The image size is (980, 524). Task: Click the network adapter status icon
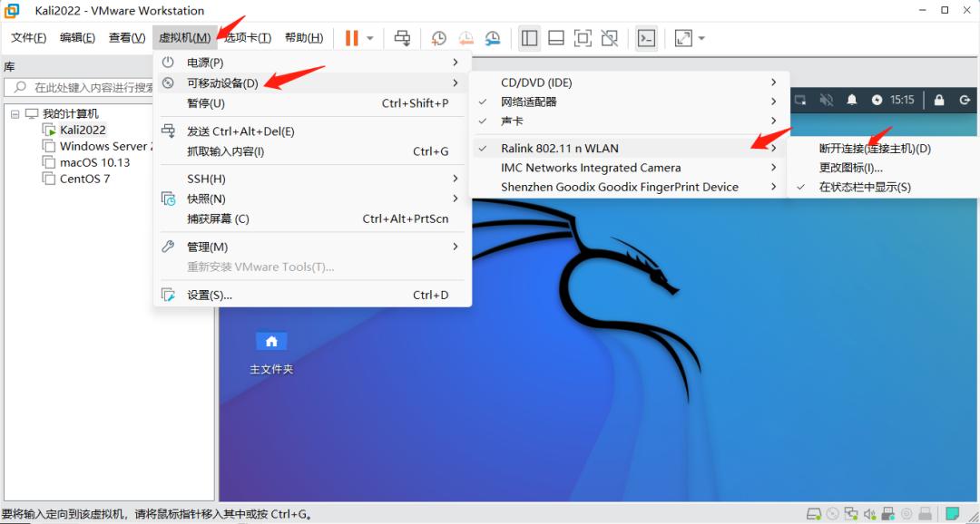click(853, 513)
